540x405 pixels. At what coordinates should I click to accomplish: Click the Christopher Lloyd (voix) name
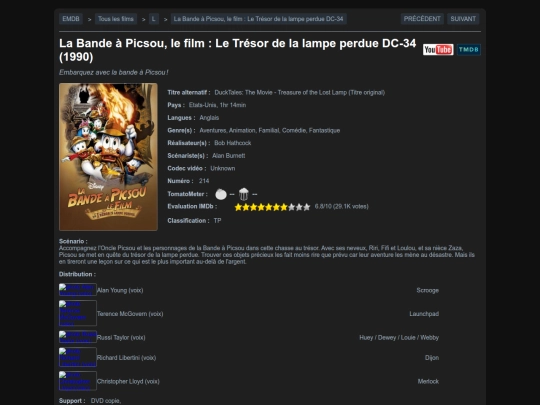tap(128, 381)
